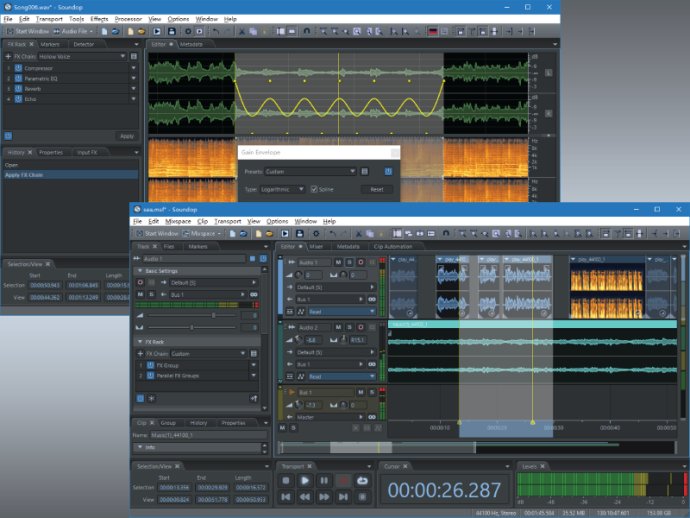Open the Mixspace menu in the front window

click(x=178, y=221)
